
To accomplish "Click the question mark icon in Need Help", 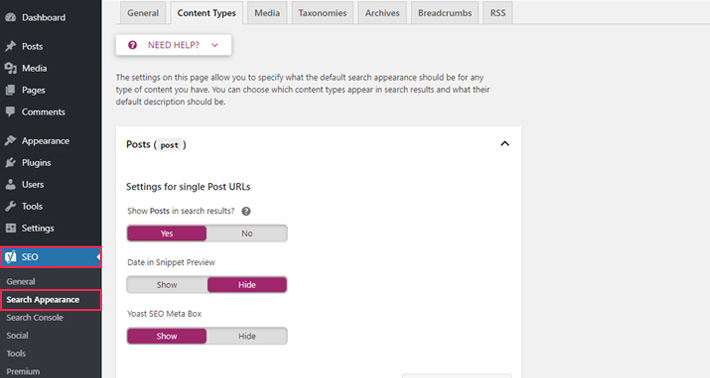I will [x=132, y=45].
